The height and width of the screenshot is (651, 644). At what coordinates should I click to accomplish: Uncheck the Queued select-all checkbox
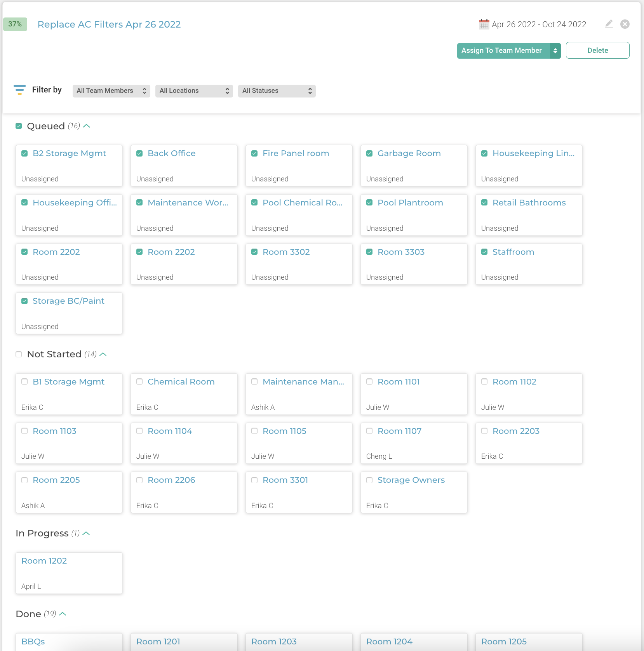coord(19,126)
